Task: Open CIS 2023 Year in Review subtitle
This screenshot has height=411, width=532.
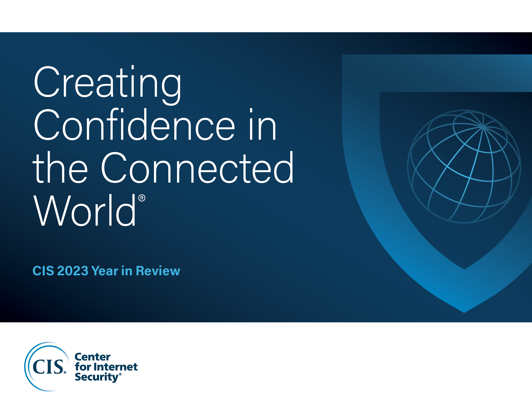Action: [x=106, y=271]
